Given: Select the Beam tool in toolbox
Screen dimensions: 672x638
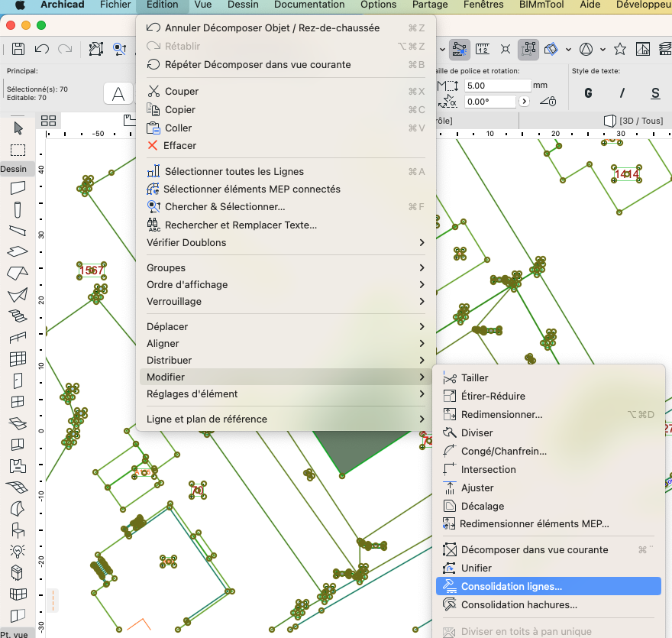Looking at the screenshot, I should (18, 231).
